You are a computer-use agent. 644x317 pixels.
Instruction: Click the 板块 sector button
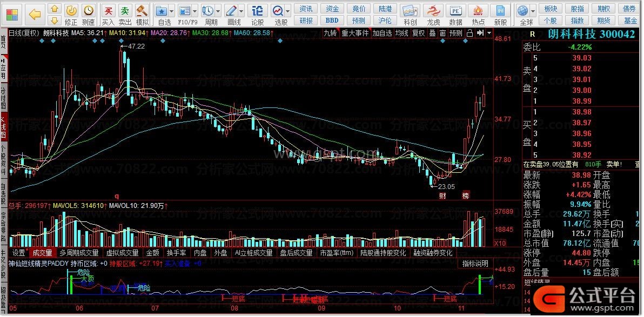[551, 9]
